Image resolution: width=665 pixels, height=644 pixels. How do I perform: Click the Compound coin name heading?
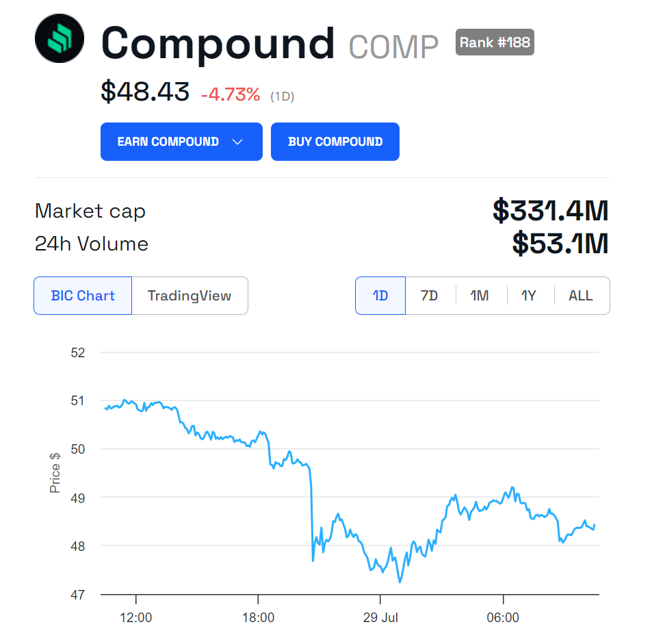(x=218, y=42)
